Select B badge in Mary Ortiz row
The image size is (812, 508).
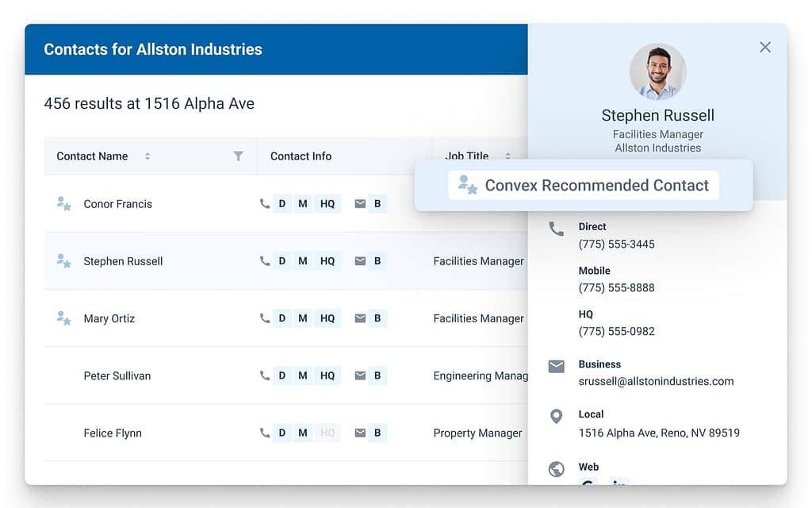[377, 317]
